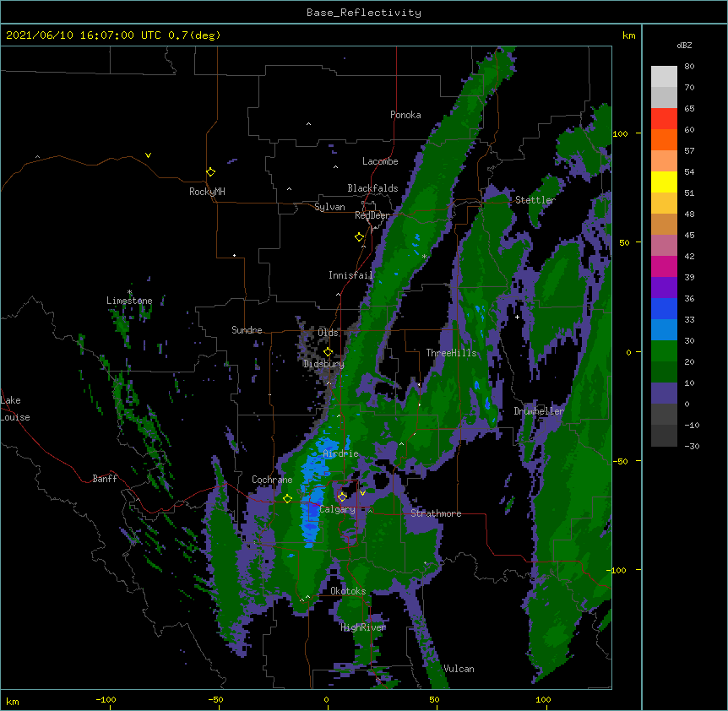Click the RockyMH label
Viewport: 728px width, 711px height.
(207, 192)
